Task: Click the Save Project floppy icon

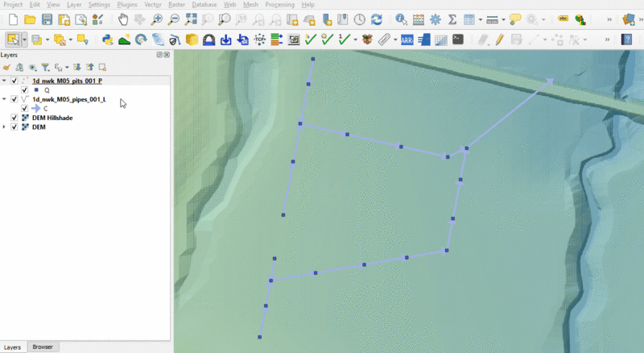Action: 47,19
